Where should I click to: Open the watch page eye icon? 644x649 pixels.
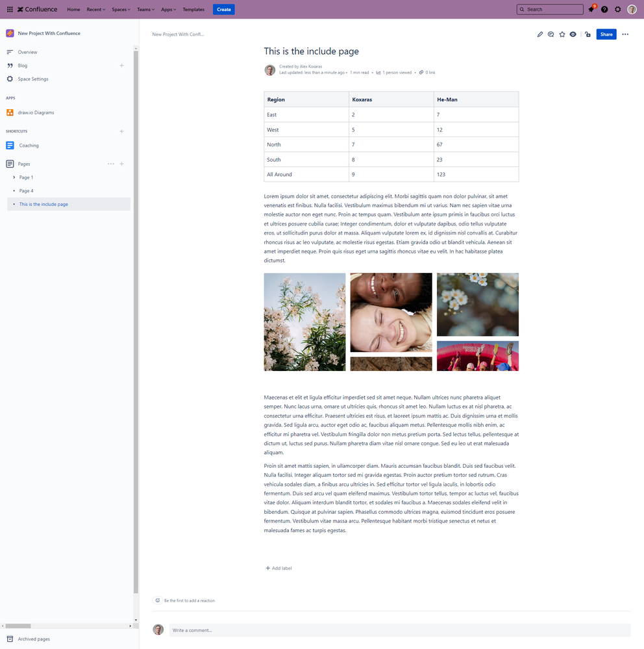[573, 34]
